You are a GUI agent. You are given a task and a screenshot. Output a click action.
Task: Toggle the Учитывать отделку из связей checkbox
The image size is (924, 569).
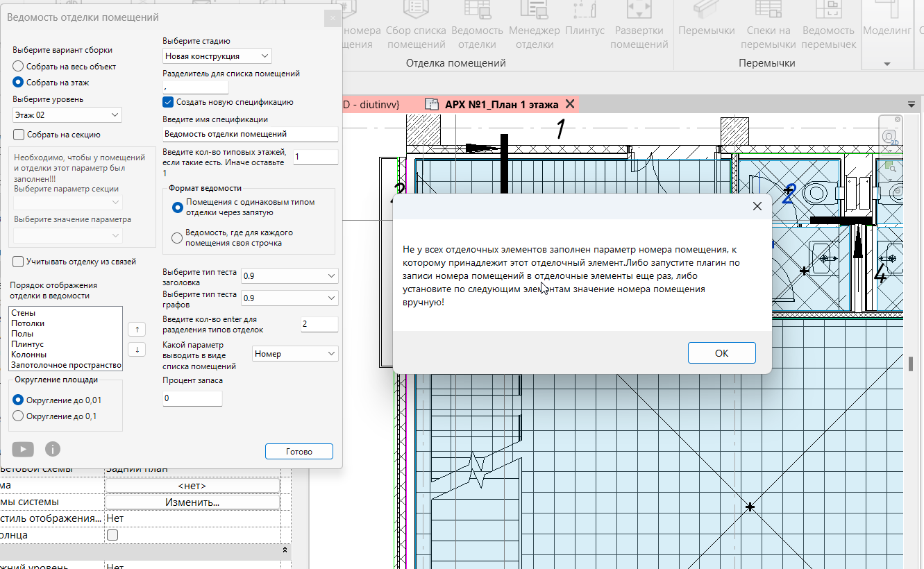coord(19,262)
